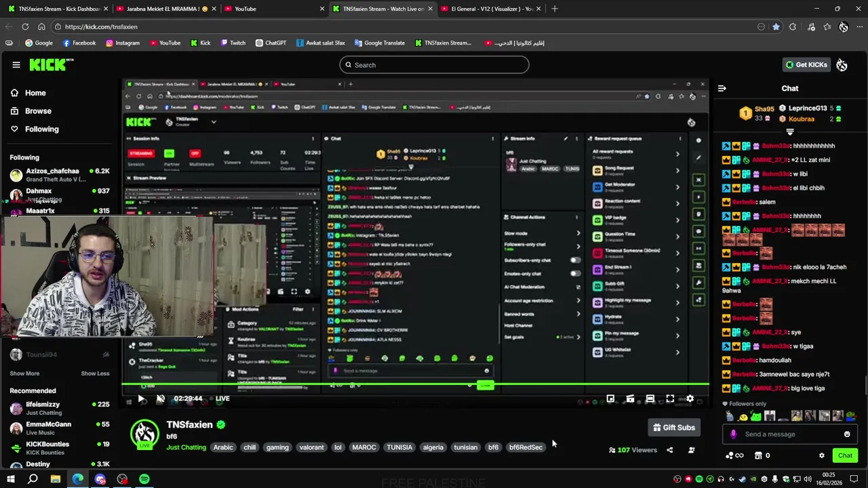
Task: Open the channel points infinity icon
Action: click(x=734, y=455)
